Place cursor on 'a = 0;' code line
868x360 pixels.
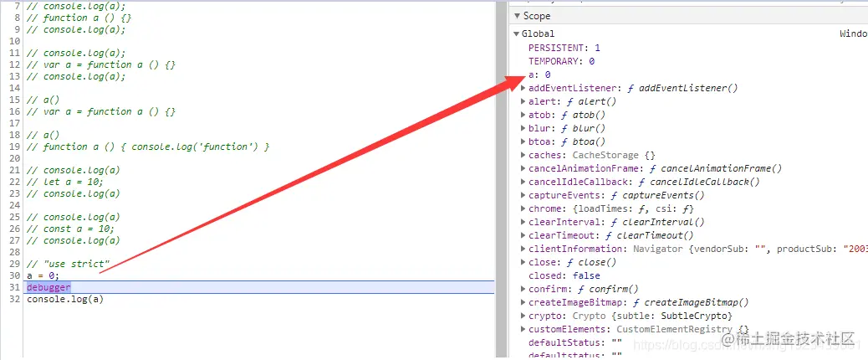pos(43,275)
